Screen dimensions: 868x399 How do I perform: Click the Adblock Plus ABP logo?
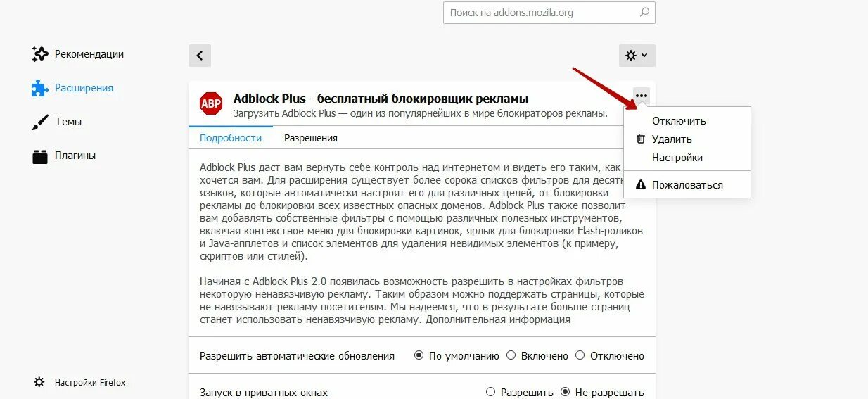(x=211, y=104)
